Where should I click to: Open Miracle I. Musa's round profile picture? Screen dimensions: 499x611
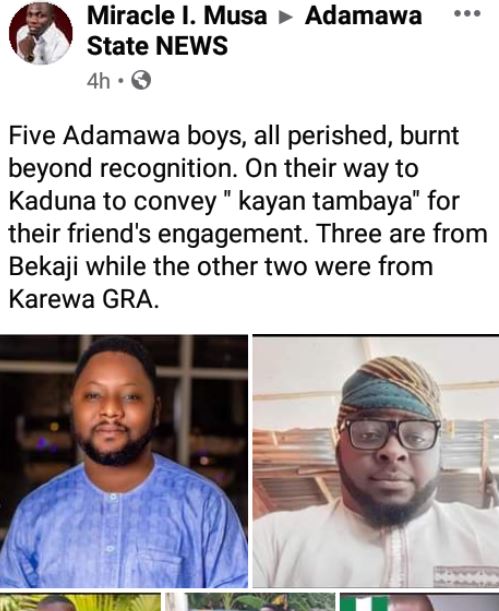(x=41, y=34)
